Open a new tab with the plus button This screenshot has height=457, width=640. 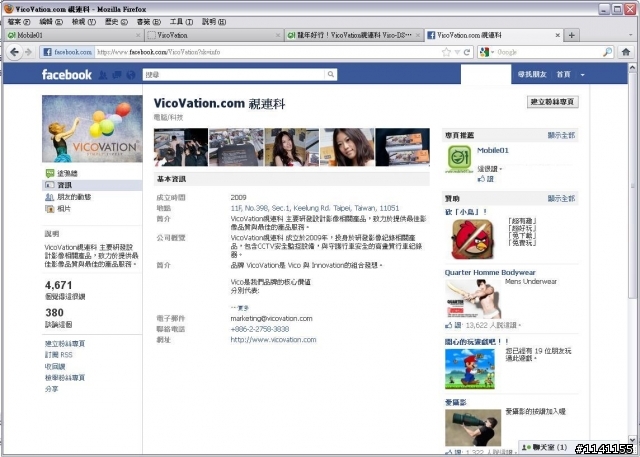(x=571, y=35)
